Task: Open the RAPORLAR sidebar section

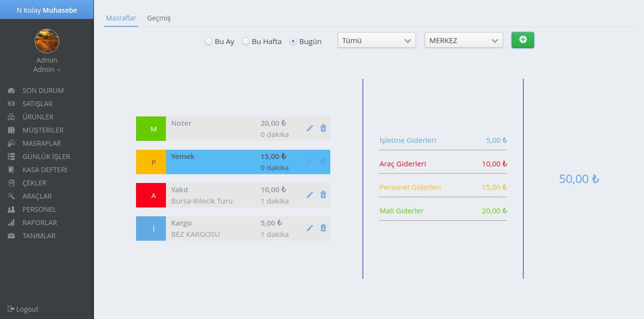Action: pyautogui.click(x=39, y=222)
